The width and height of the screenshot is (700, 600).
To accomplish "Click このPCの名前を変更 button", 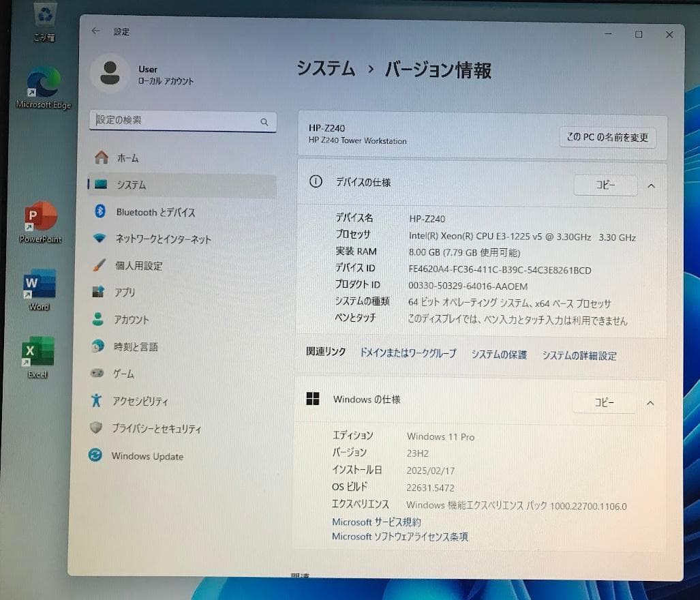I will [x=607, y=137].
